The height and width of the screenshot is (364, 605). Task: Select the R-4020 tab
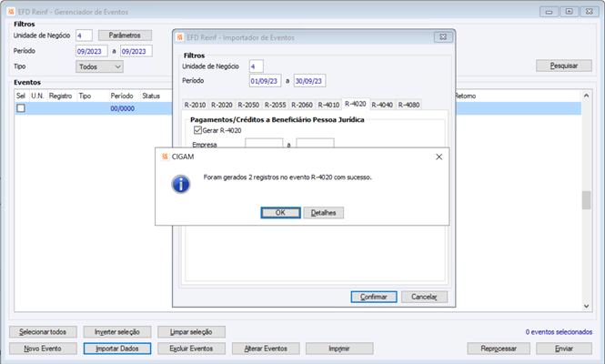coord(356,104)
